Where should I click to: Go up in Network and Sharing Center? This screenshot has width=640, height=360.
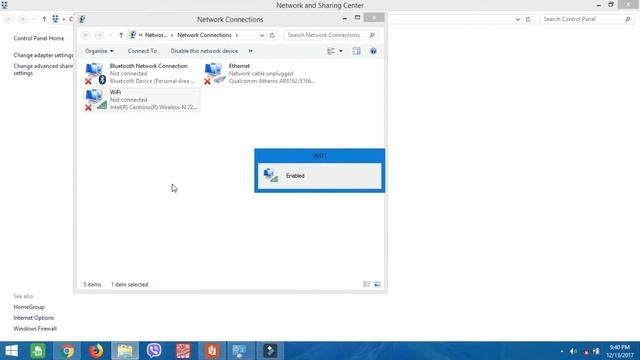click(x=44, y=19)
